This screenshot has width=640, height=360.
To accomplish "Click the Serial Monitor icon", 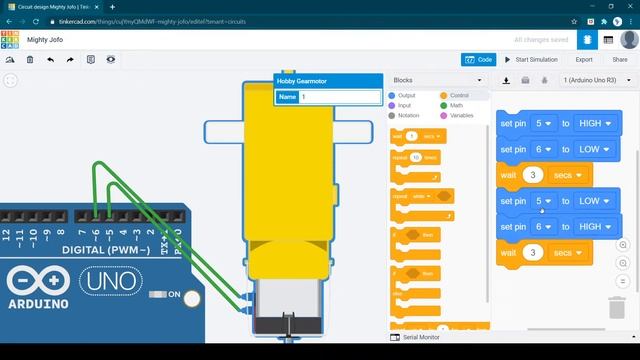I will (395, 338).
